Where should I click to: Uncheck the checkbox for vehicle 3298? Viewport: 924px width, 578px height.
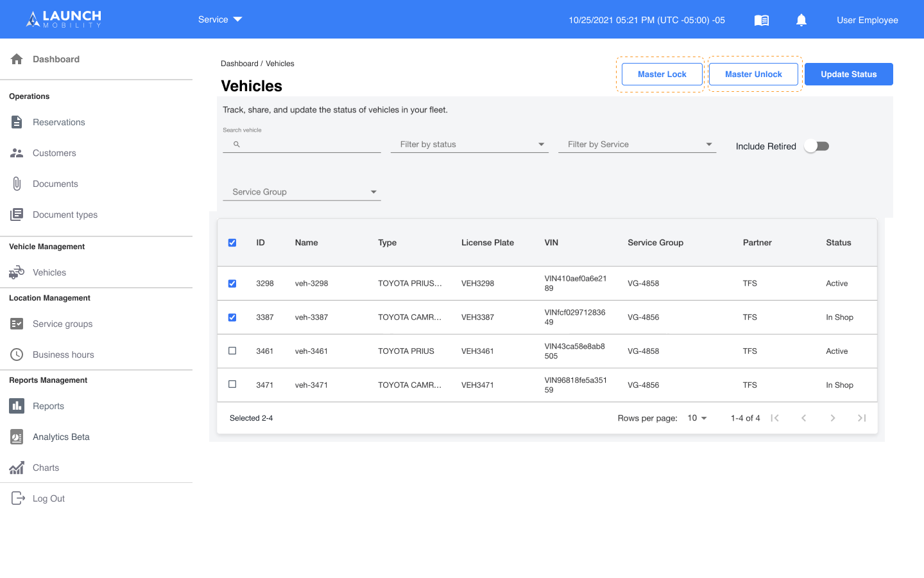232,283
